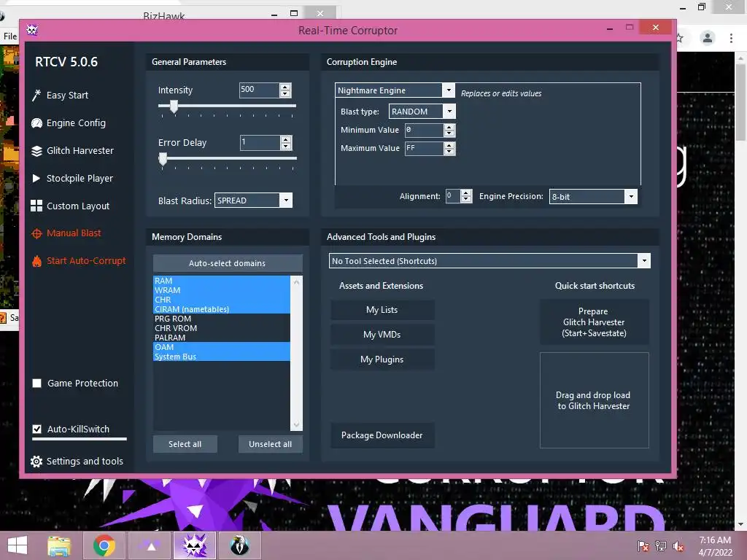Select PALRAM in memory domains list
The image size is (747, 560).
coord(222,338)
